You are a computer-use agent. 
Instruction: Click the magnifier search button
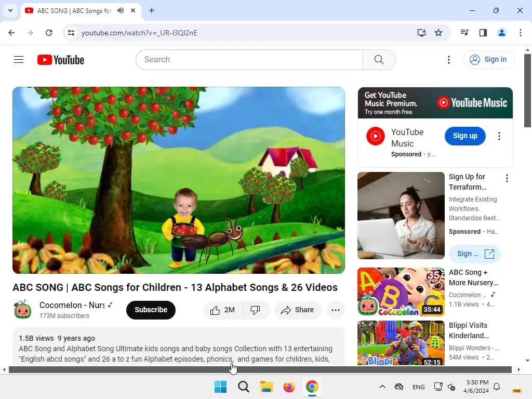click(379, 60)
